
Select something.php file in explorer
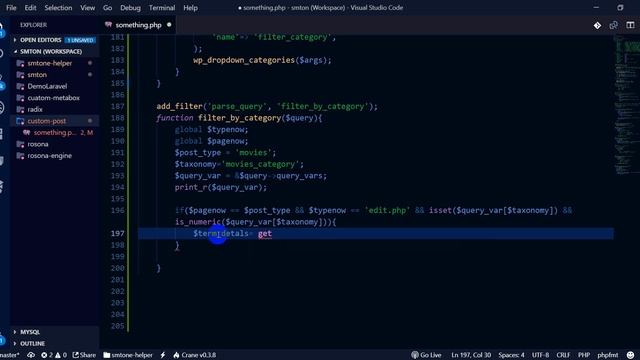55,133
